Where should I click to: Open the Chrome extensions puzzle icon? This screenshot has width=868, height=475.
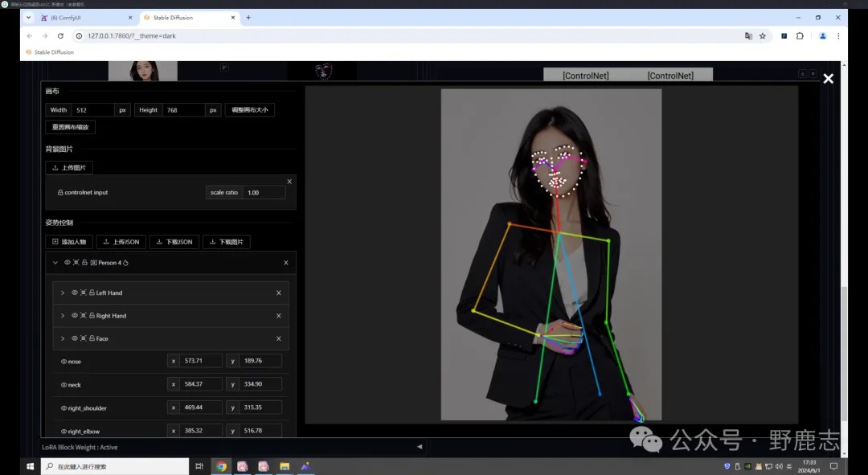pyautogui.click(x=800, y=35)
